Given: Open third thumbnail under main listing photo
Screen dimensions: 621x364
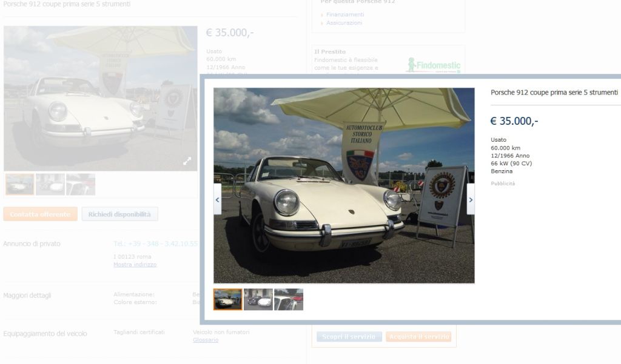Looking at the screenshot, I should [81, 184].
